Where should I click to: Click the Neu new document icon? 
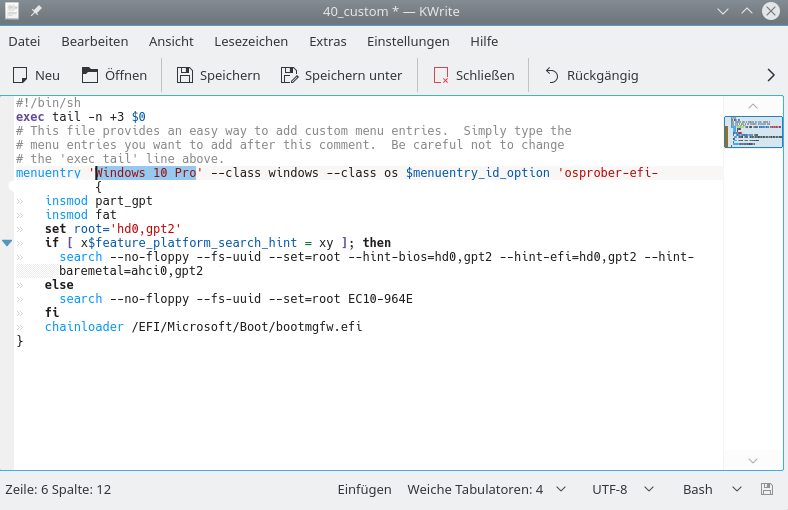[x=20, y=75]
